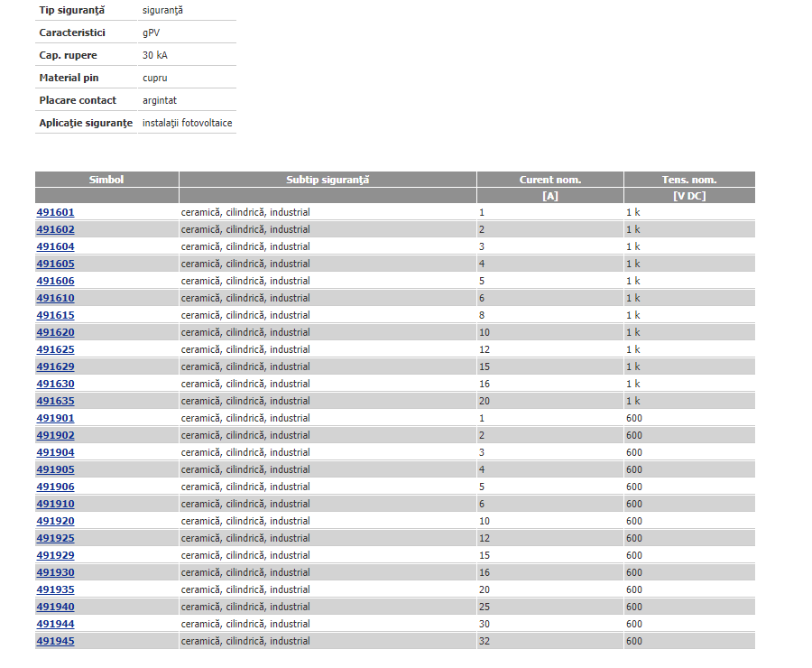812x668 pixels.
Task: Open product link 491601
Action: 55,212
